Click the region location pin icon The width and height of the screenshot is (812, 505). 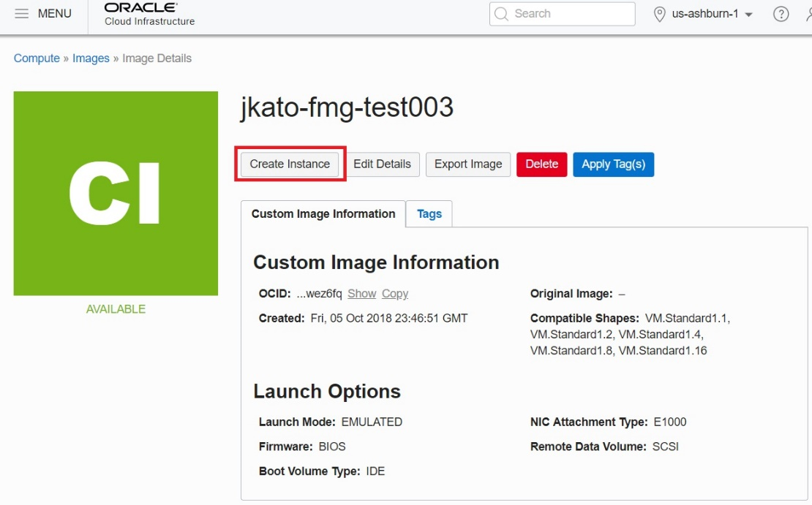point(660,14)
